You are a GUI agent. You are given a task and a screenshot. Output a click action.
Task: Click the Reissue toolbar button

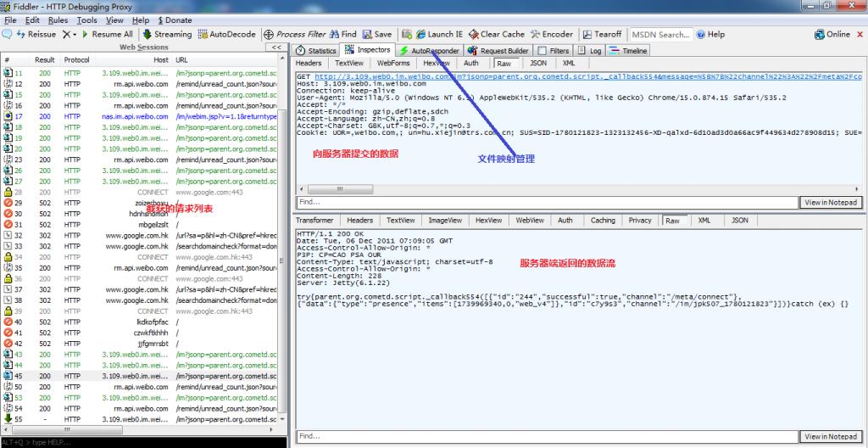[36, 35]
